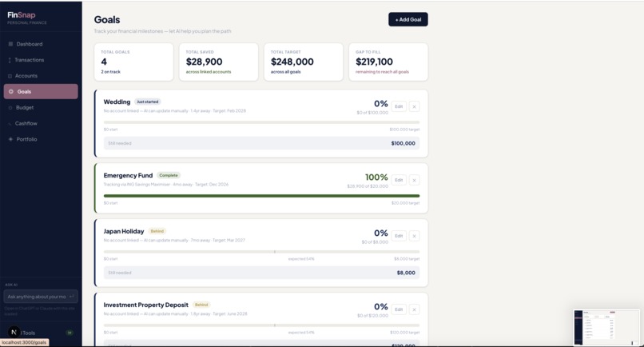Click the FinSnap logo
Screen dimensions: 644x347
[x=22, y=15]
